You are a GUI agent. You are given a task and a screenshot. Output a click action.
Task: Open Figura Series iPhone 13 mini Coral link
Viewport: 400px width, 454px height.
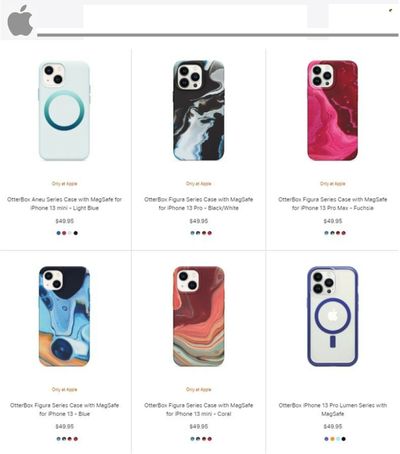point(199,410)
